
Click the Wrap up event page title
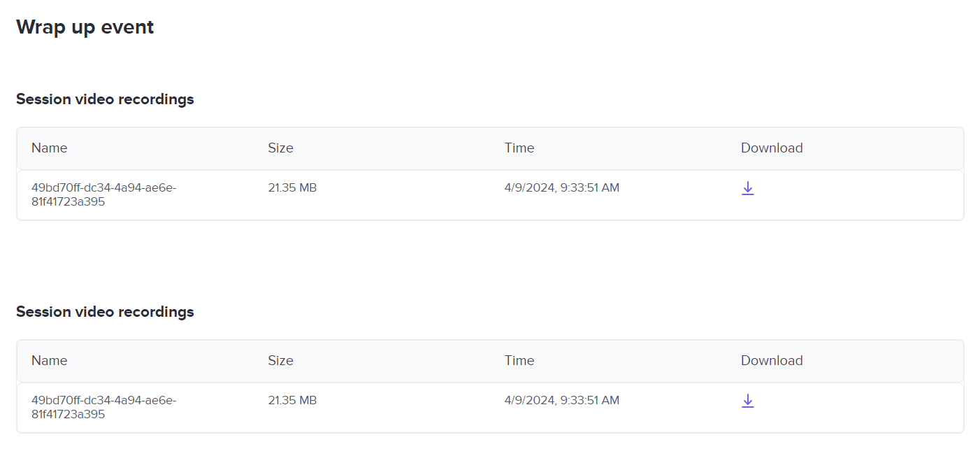(85, 27)
